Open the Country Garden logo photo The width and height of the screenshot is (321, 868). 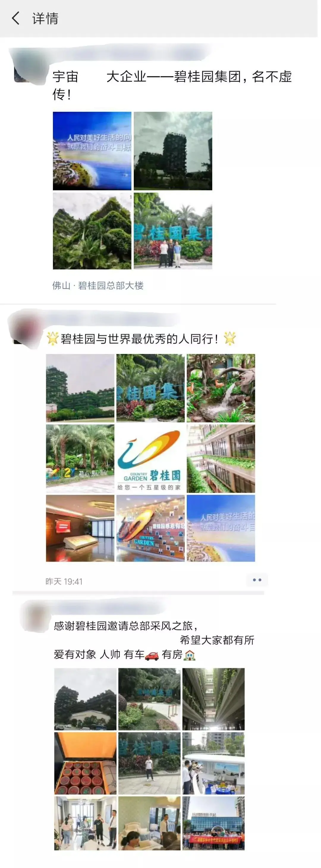(150, 459)
